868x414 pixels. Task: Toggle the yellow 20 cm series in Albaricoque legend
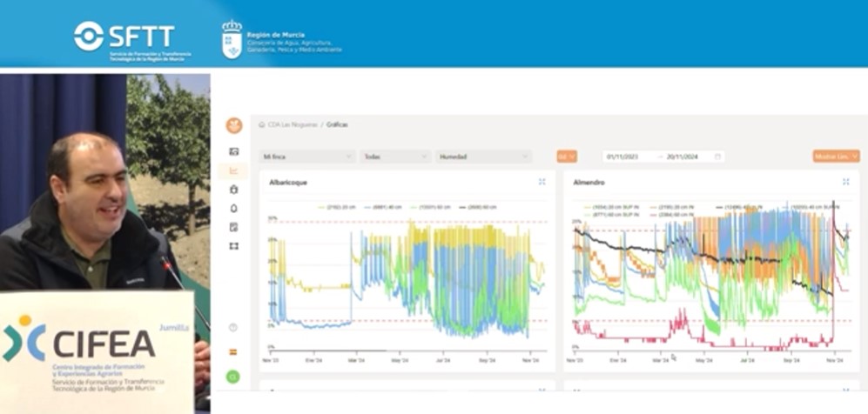pos(337,207)
